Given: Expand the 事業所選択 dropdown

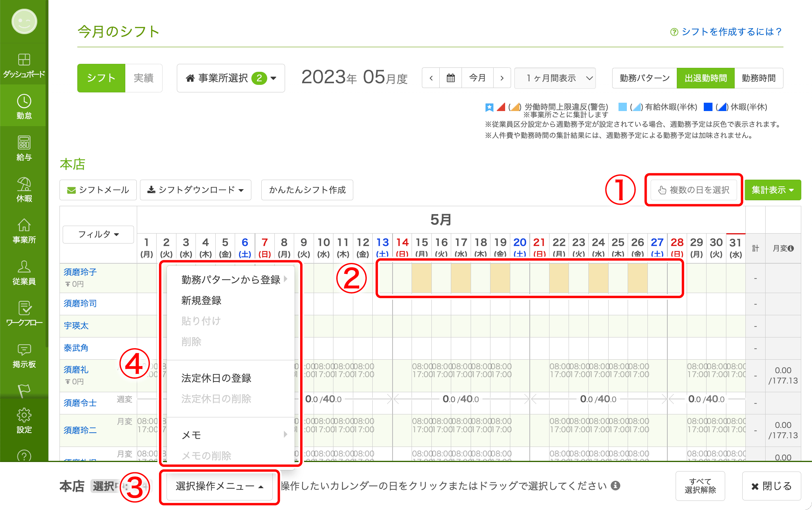Looking at the screenshot, I should (x=231, y=78).
